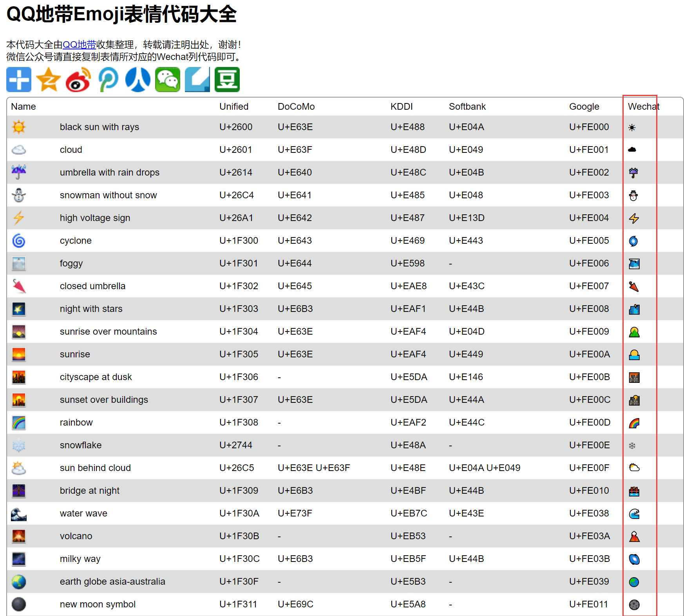This screenshot has height=616, width=684.
Task: Click Google code U+FE00C
Action: pos(590,400)
